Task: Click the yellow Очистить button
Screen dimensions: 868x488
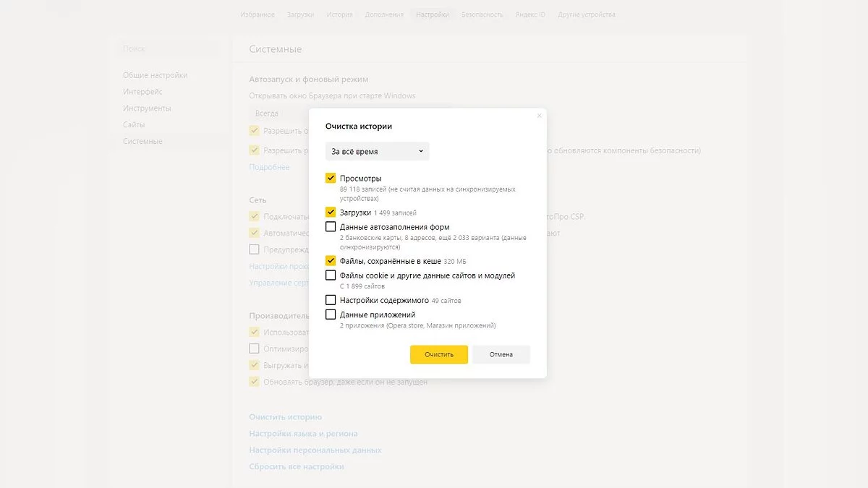Action: point(439,354)
